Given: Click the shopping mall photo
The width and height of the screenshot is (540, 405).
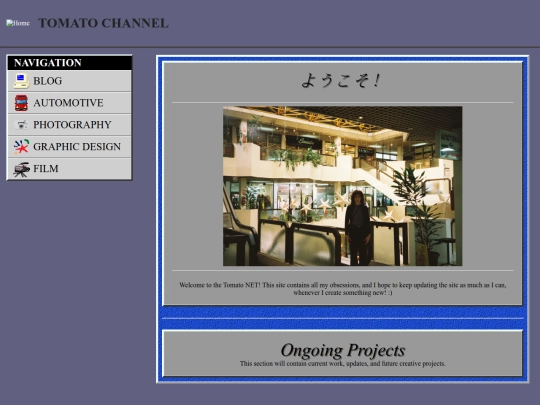Looking at the screenshot, I should (x=342, y=186).
